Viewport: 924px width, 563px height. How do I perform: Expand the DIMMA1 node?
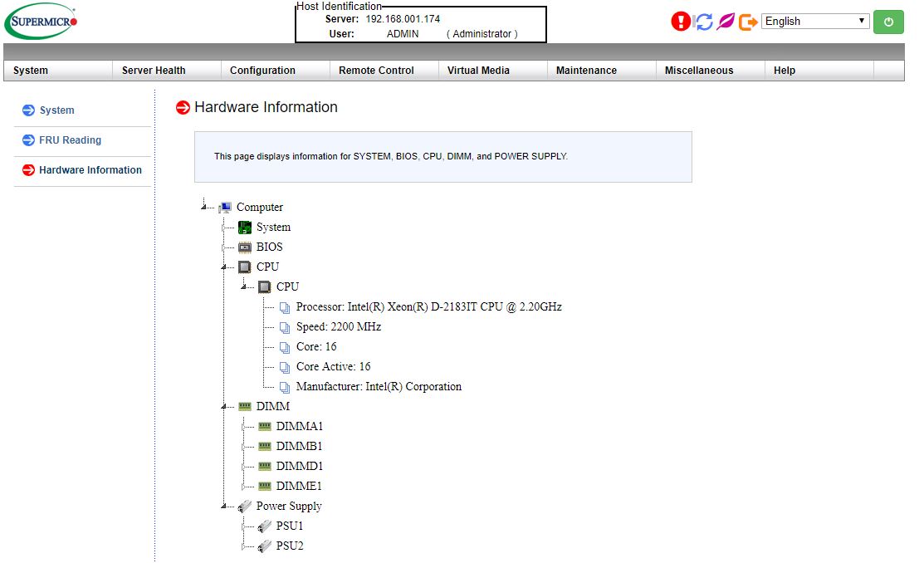(x=244, y=427)
